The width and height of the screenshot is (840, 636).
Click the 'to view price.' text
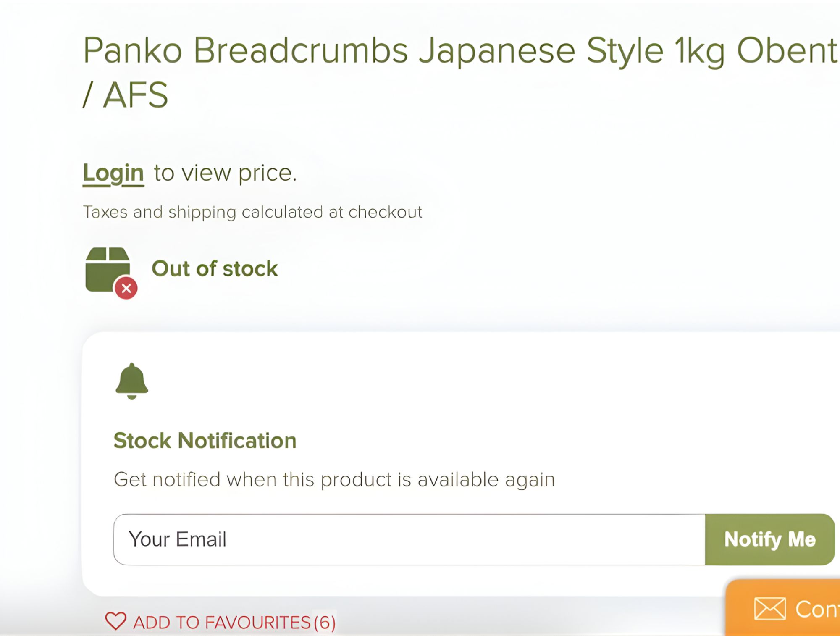pyautogui.click(x=225, y=173)
